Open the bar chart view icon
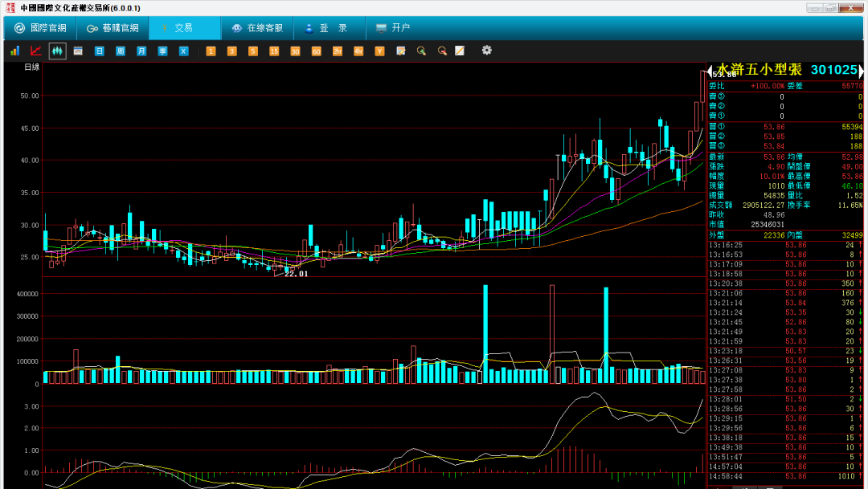This screenshot has width=868, height=489. pyautogui.click(x=15, y=51)
